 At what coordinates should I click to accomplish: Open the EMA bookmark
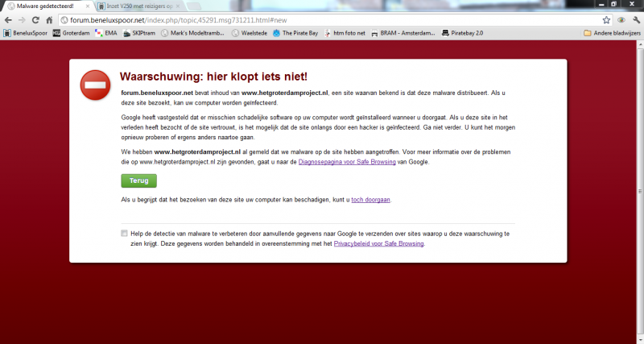(x=106, y=33)
